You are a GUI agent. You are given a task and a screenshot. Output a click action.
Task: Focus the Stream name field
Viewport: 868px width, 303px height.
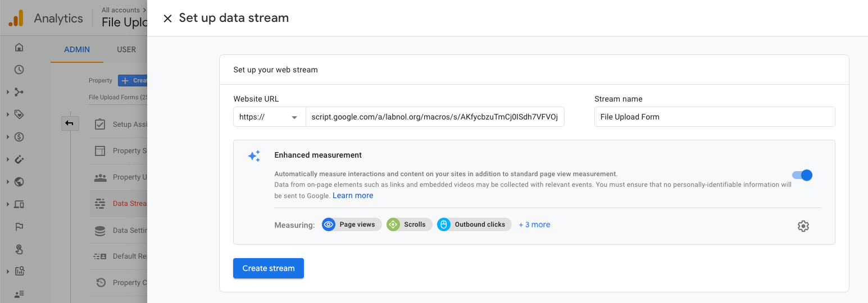tap(715, 117)
